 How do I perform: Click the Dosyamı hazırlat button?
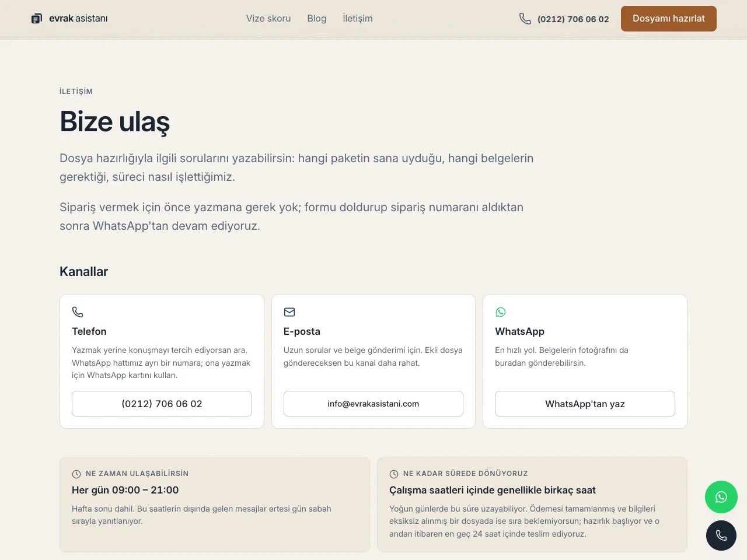[669, 19]
